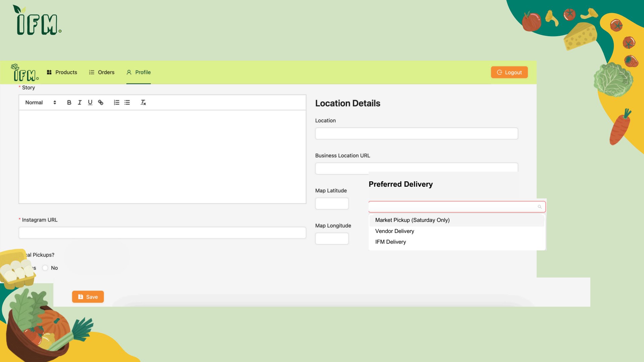
Task: Create a numbered list in Story
Action: [116, 103]
